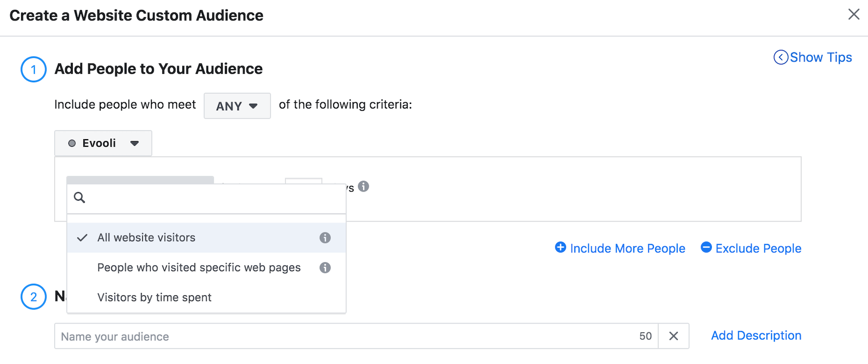Click the Exclude People link

coord(758,249)
